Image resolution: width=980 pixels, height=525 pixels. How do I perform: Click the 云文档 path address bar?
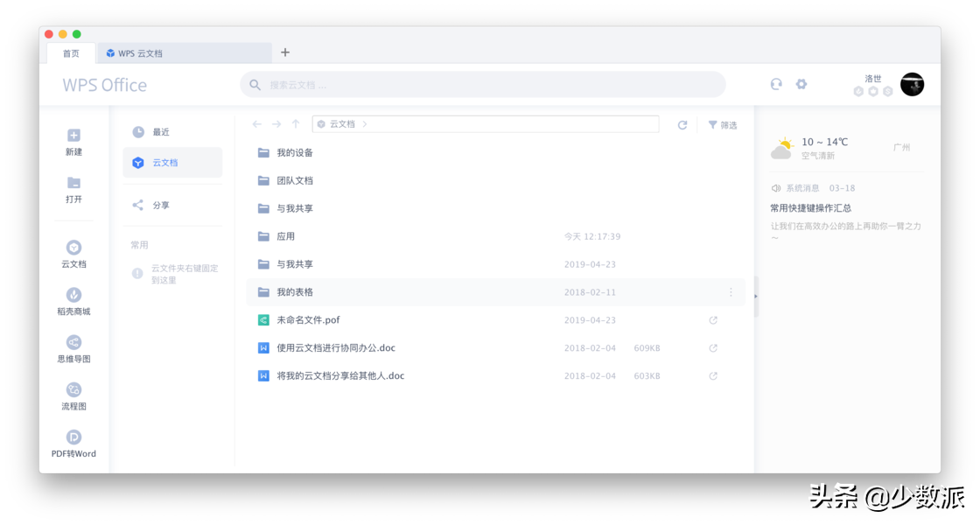click(x=486, y=124)
